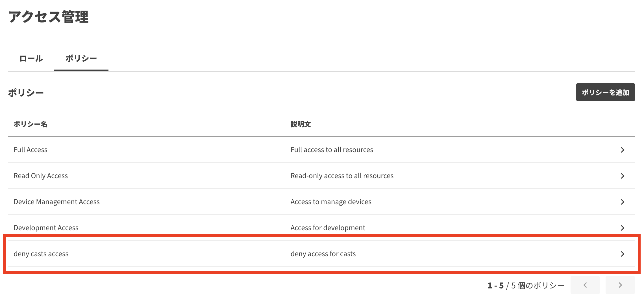Click the "deny access for casts" description
The image size is (644, 302).
(323, 254)
